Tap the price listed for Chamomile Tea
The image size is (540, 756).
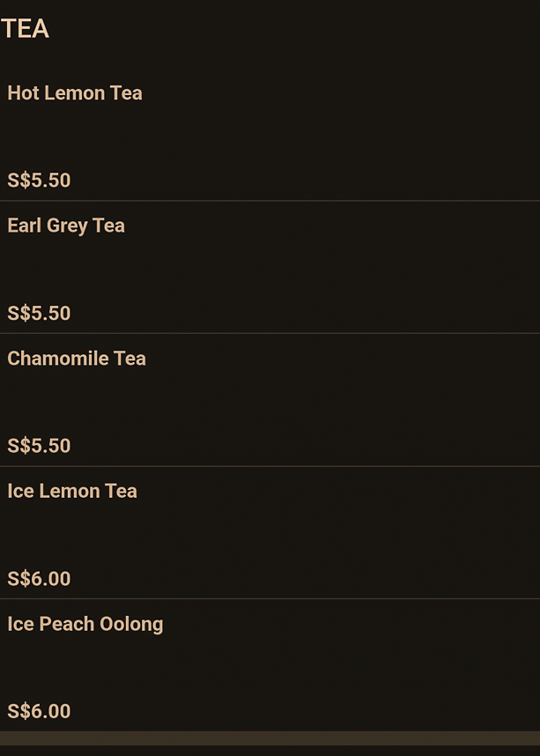[39, 446]
